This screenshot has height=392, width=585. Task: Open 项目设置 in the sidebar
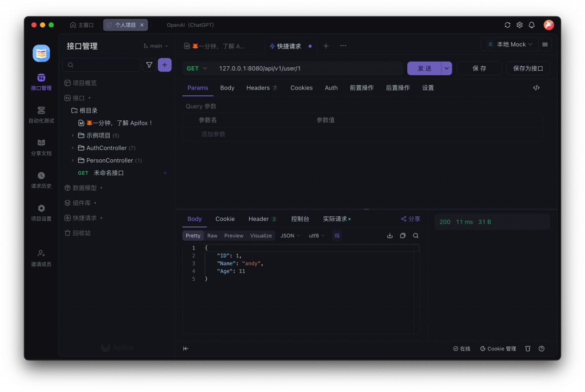pyautogui.click(x=41, y=213)
